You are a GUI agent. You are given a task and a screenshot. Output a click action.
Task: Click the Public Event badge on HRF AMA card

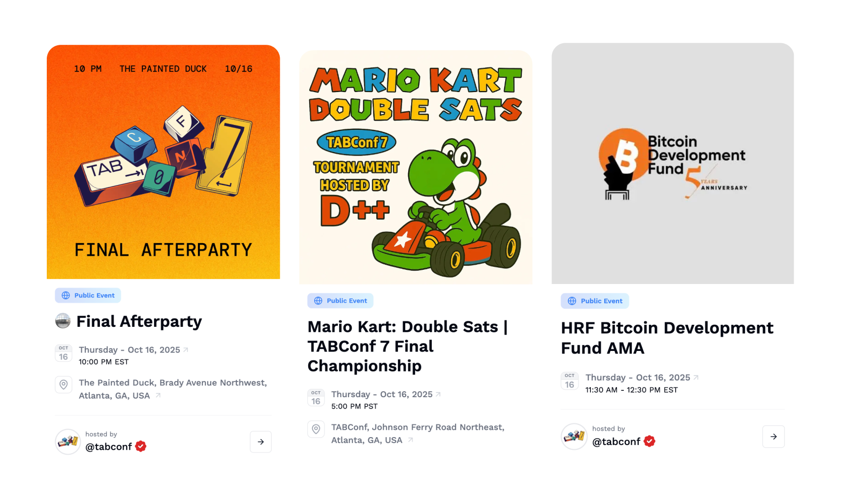595,301
